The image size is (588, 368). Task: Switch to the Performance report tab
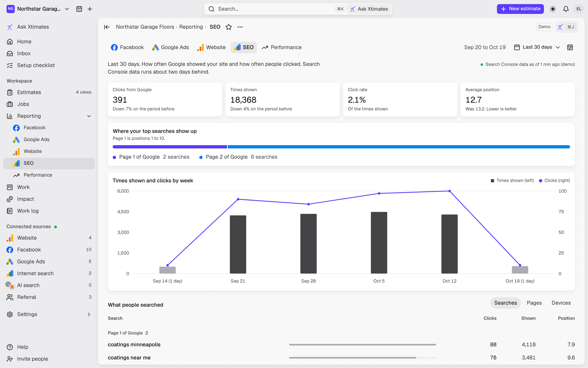(282, 47)
